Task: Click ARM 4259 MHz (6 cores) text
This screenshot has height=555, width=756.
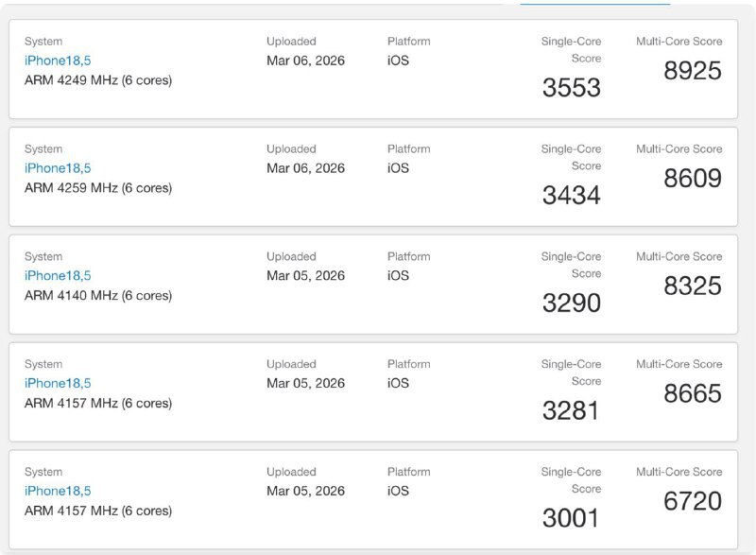Action: click(x=98, y=188)
